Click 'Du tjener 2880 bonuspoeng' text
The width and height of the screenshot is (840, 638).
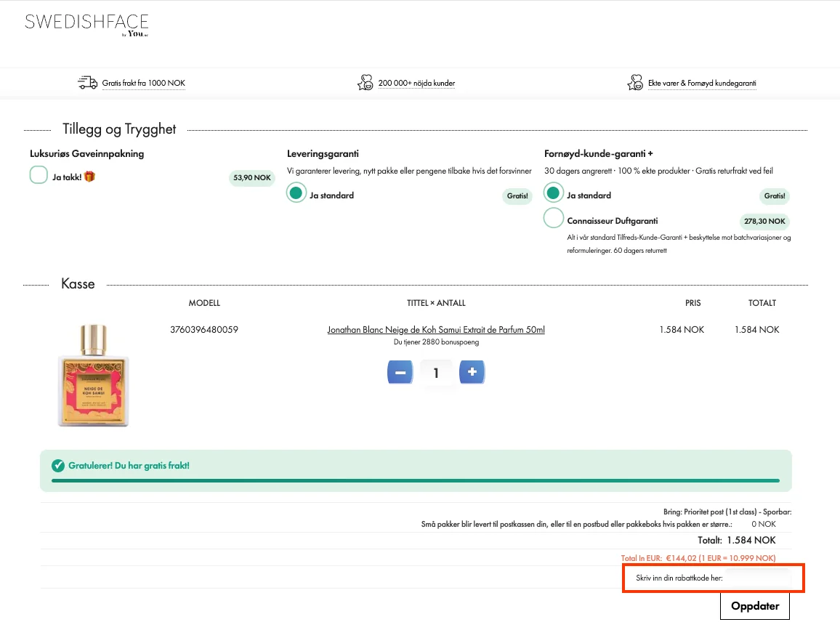436,342
